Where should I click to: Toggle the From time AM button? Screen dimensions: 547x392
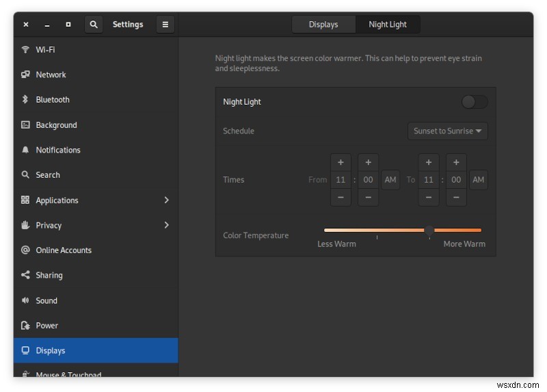(390, 180)
